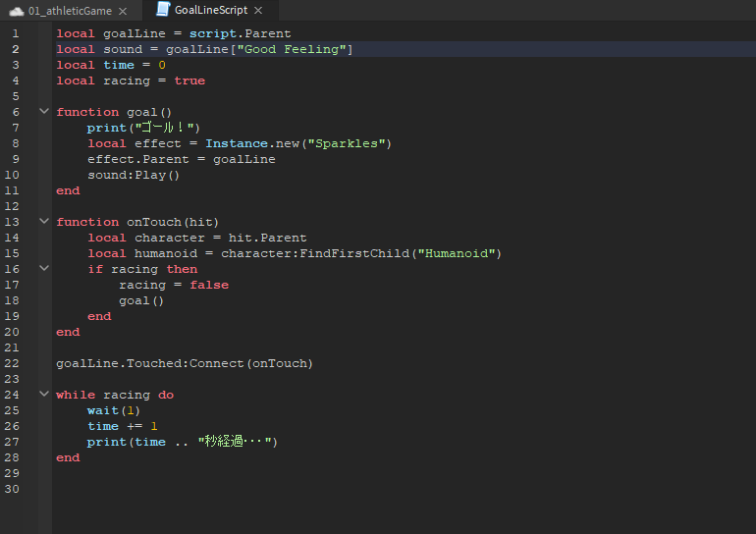Collapse the 'while racing do' loop

(x=44, y=395)
